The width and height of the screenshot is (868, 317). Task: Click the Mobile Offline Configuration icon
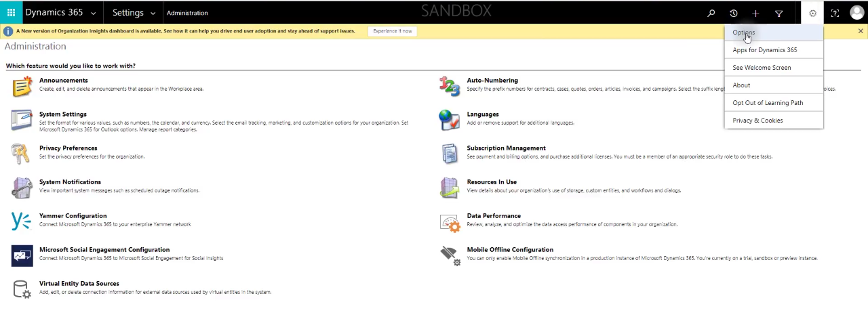coord(450,255)
